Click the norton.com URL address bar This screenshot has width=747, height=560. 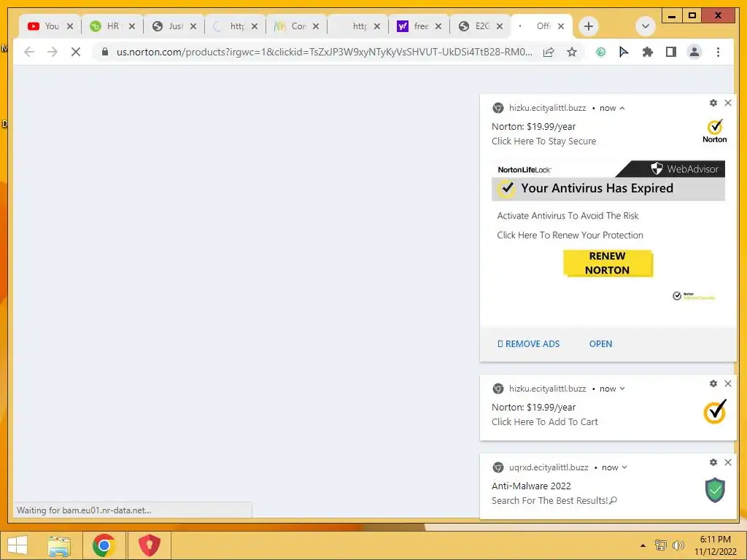click(x=324, y=52)
